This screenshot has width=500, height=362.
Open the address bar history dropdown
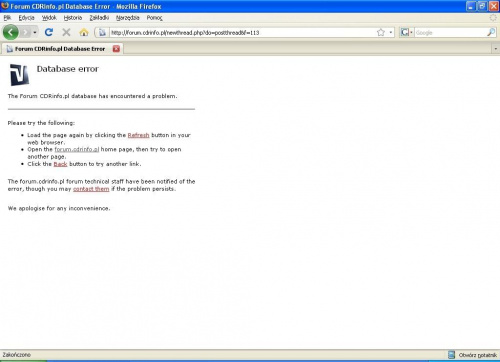(391, 32)
